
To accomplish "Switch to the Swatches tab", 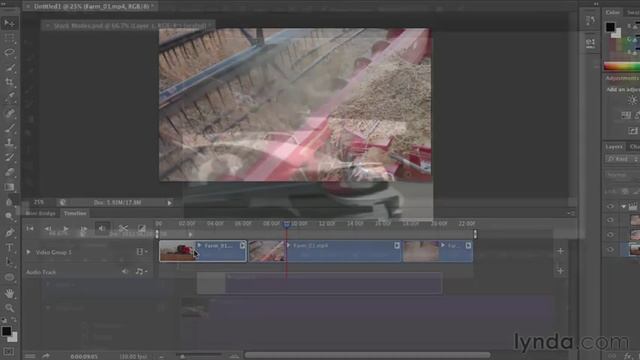I will [633, 13].
